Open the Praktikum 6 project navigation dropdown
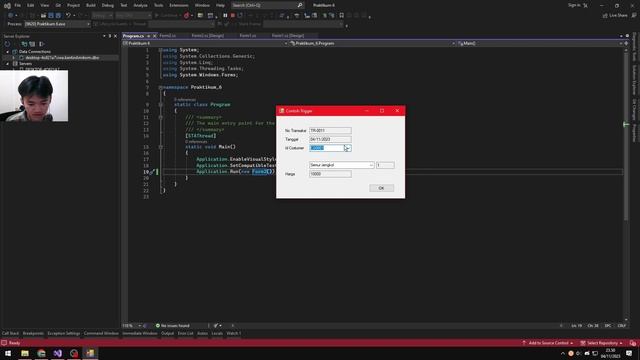The image size is (640, 360). tap(286, 43)
